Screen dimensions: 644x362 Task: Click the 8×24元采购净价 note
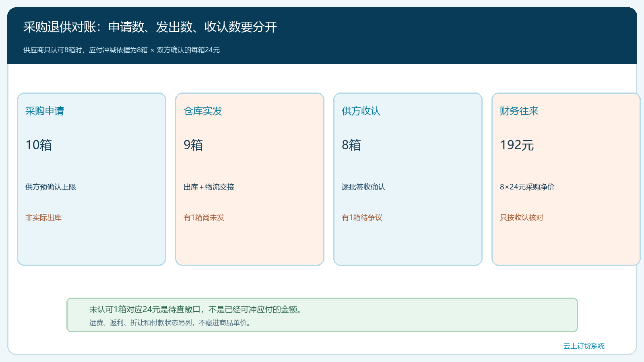coord(527,187)
